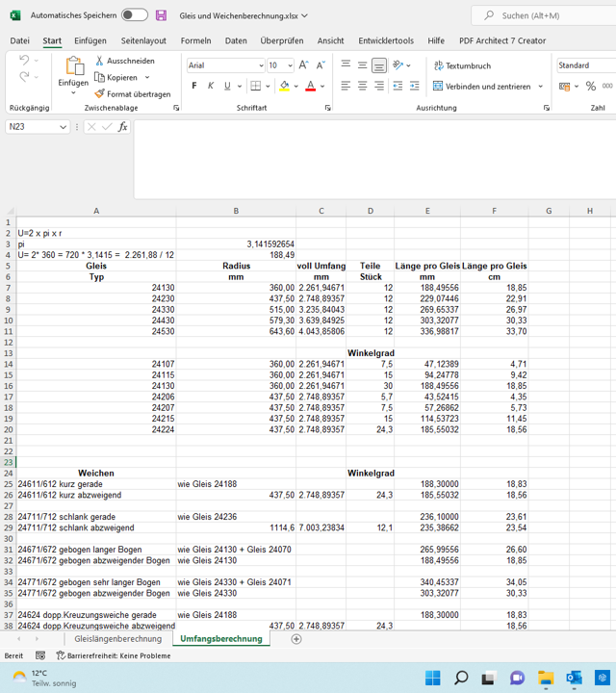Viewport: 616px width, 693px height.
Task: Click the Kopieren button
Action: pos(116,77)
